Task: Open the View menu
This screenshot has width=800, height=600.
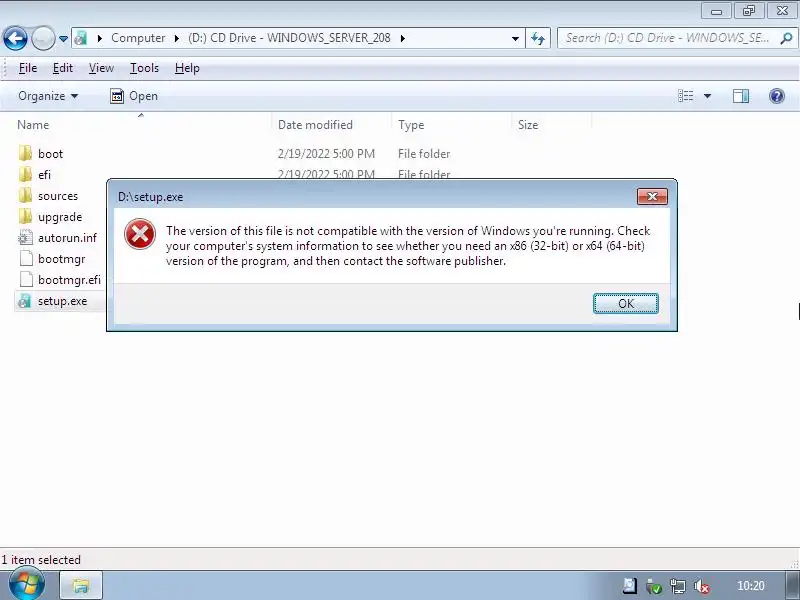Action: (x=101, y=68)
